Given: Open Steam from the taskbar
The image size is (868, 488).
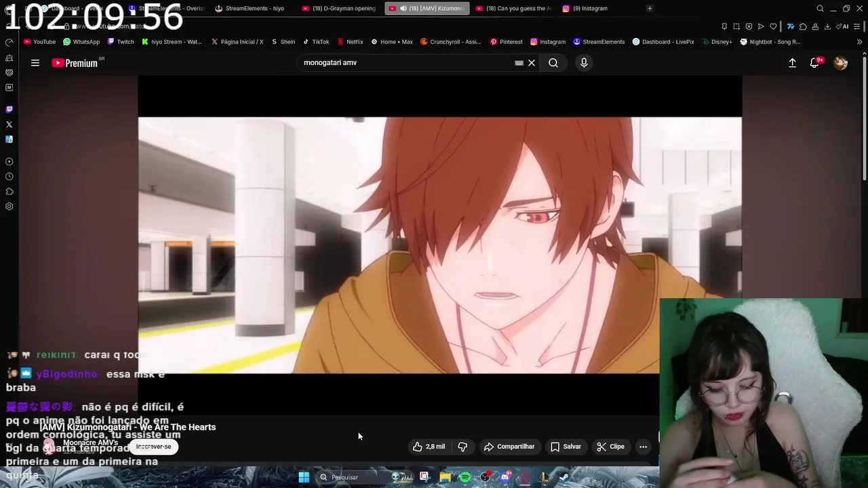Looking at the screenshot, I should (x=564, y=477).
